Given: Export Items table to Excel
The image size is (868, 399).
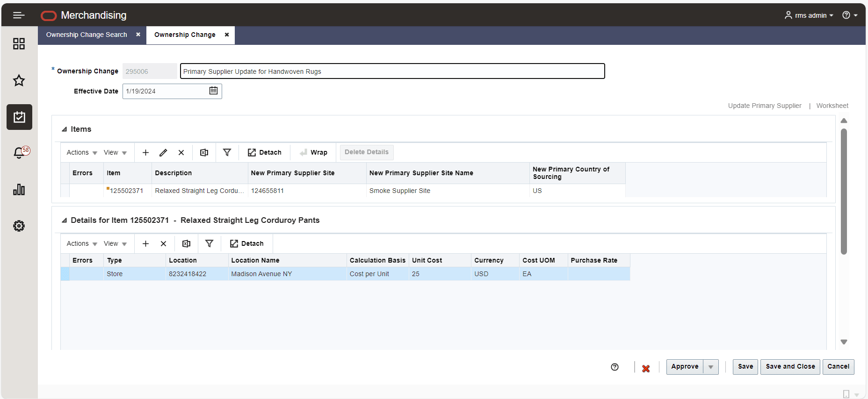Looking at the screenshot, I should click(x=204, y=153).
